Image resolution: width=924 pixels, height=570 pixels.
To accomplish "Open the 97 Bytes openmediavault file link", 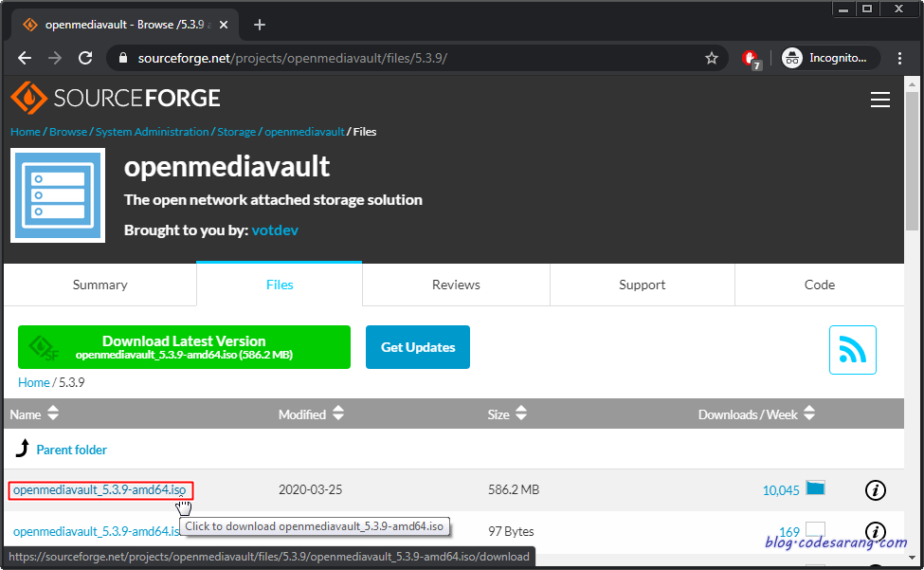I will pos(96,531).
